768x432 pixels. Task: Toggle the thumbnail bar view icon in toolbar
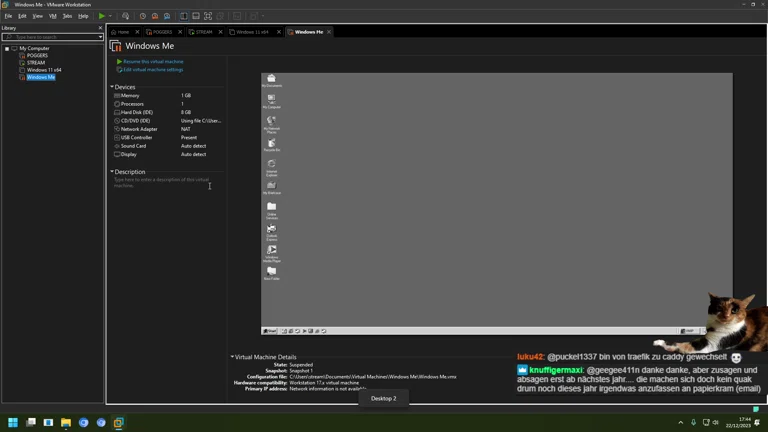coord(196,16)
